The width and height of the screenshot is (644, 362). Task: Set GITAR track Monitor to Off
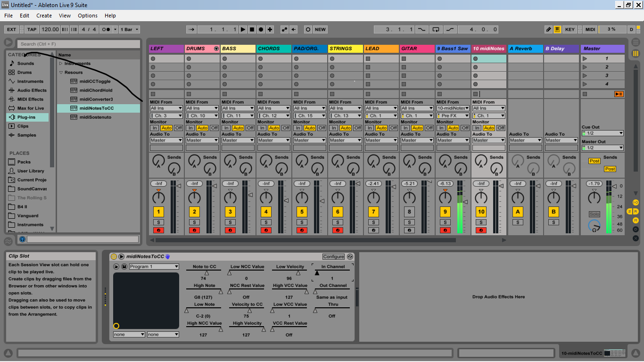coord(429,128)
